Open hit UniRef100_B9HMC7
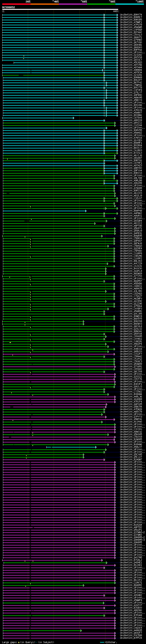The height and width of the screenshot is (644, 146). pos(131,17)
